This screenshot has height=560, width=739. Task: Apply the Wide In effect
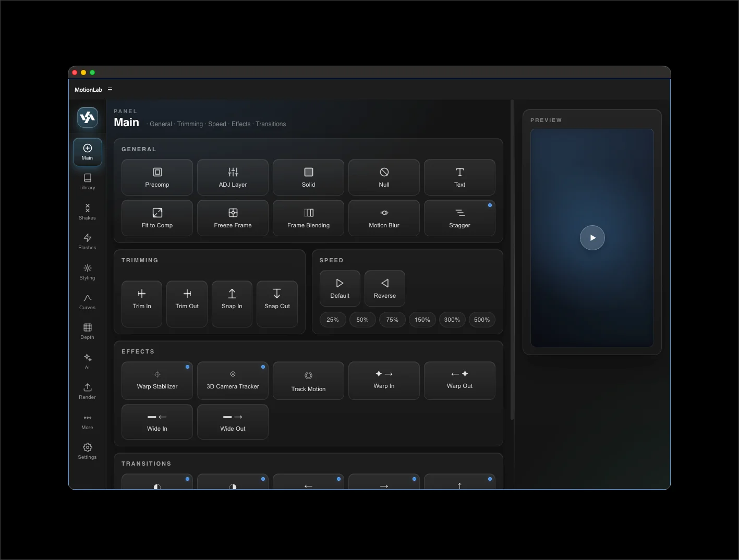tap(157, 422)
